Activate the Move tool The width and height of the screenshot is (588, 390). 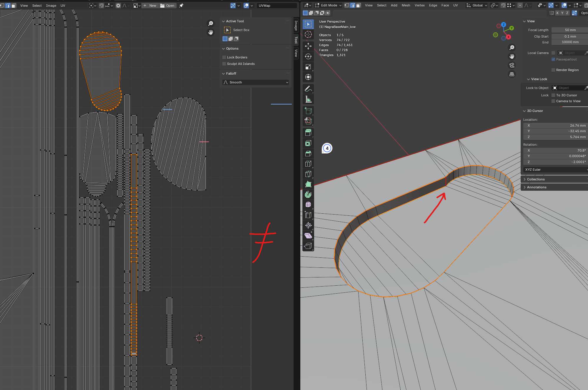[308, 46]
